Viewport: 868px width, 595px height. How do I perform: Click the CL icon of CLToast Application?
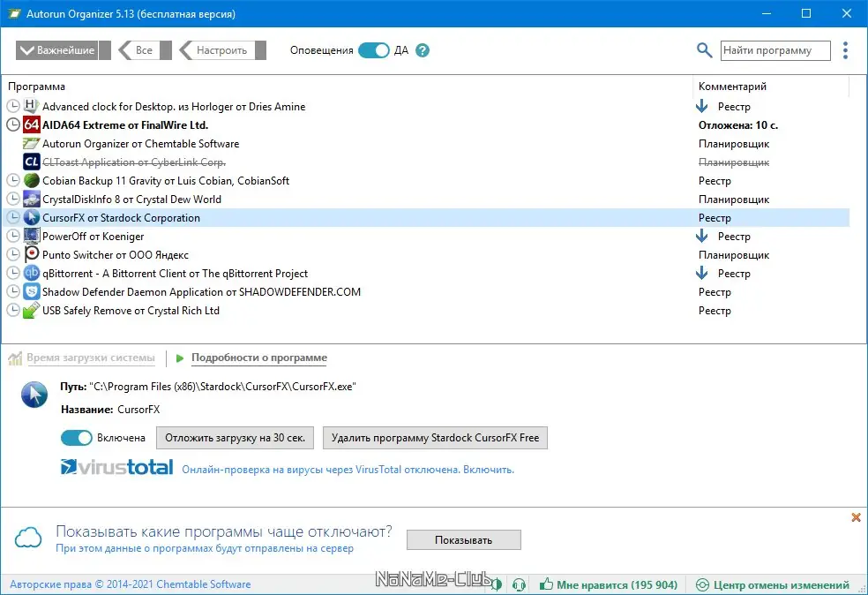coord(32,162)
